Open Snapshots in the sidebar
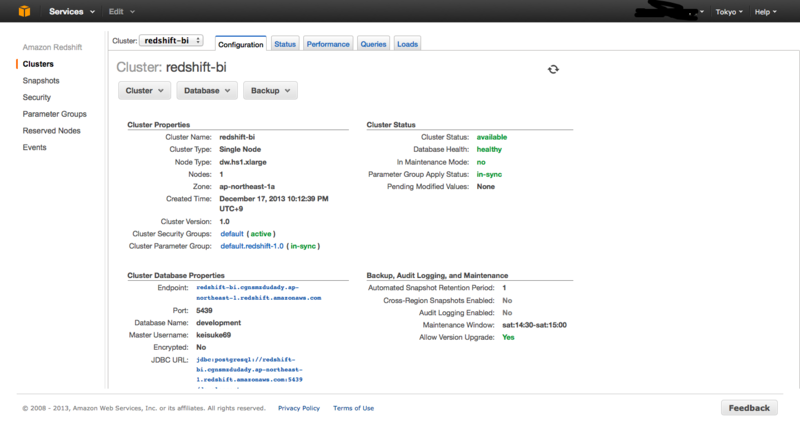Viewport: 800px width, 422px height. tap(41, 81)
